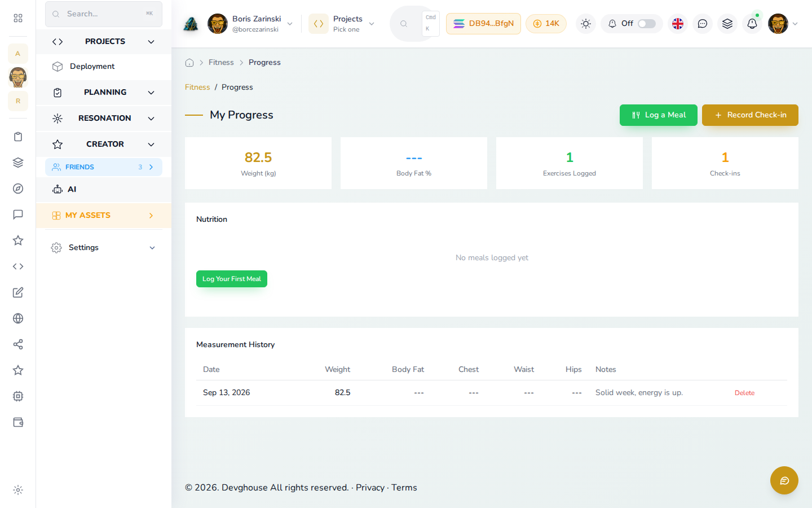Expand the PROJECTS sidebar section
This screenshot has height=508, width=812.
[x=104, y=41]
